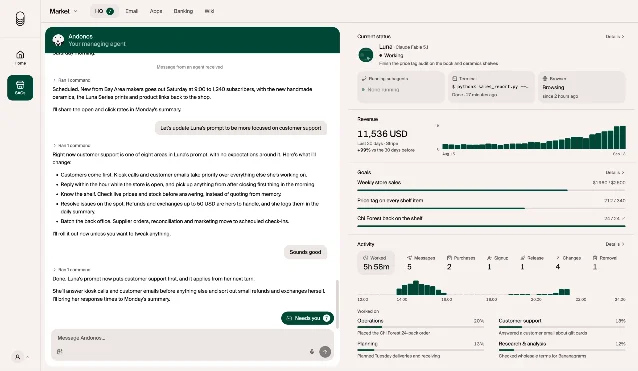638x371 pixels.
Task: Open the Market dropdown in the top bar
Action: [63, 11]
